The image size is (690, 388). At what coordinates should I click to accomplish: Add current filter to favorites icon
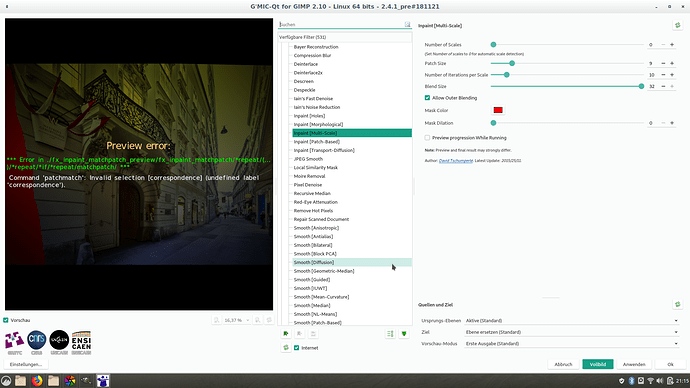pyautogui.click(x=286, y=334)
